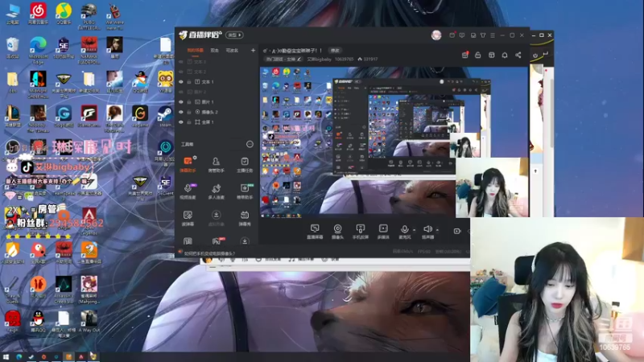
Task: Open the 多人连麦 tool in the toolbox
Action: click(x=216, y=191)
